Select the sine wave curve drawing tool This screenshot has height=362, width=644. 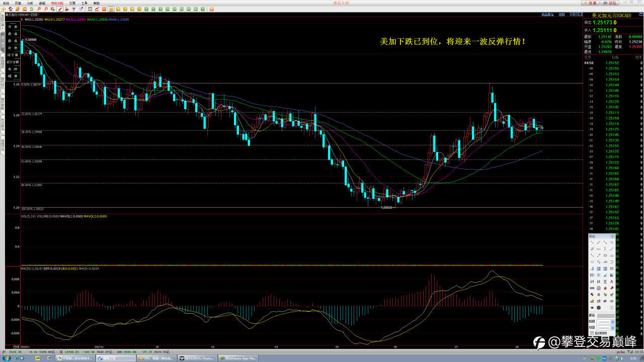[599, 262]
